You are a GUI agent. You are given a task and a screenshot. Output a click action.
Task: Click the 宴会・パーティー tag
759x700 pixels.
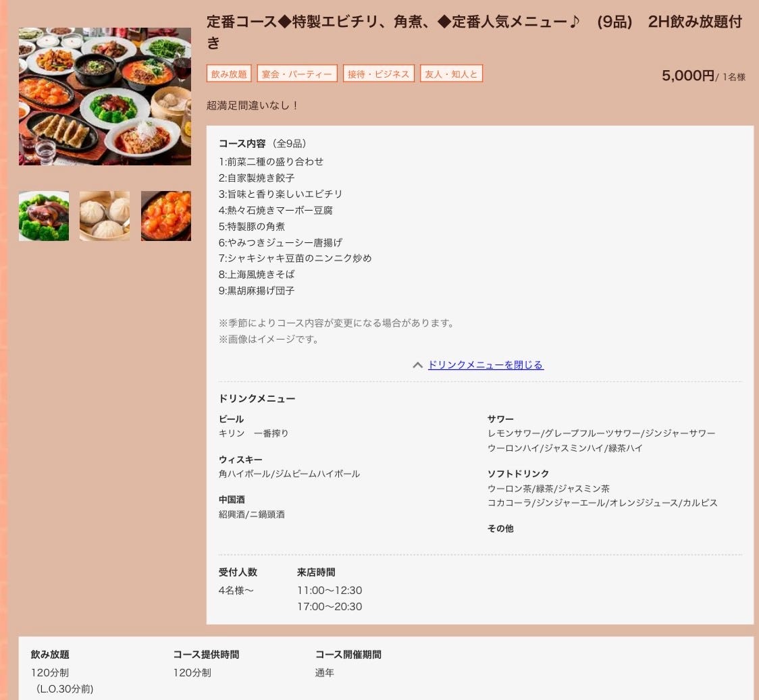[x=297, y=74]
